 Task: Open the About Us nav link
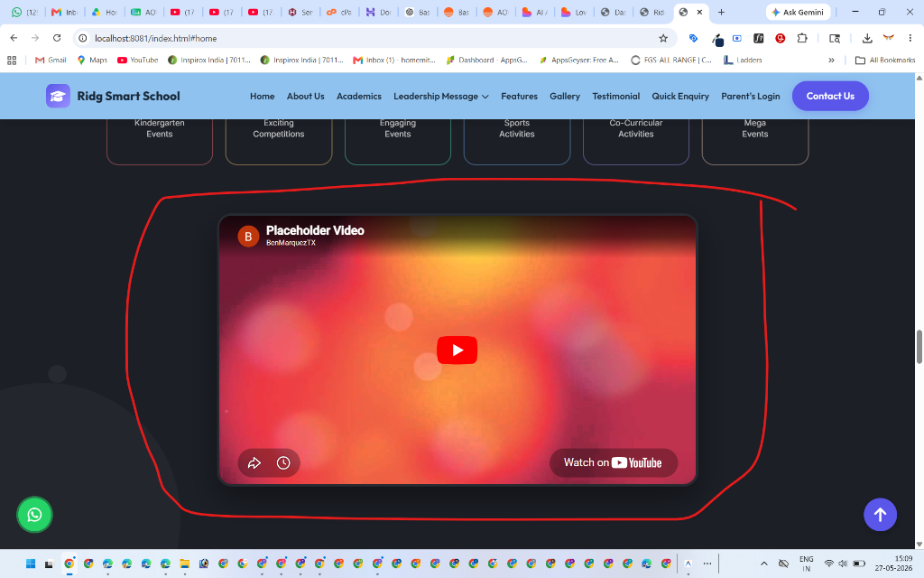pos(305,96)
